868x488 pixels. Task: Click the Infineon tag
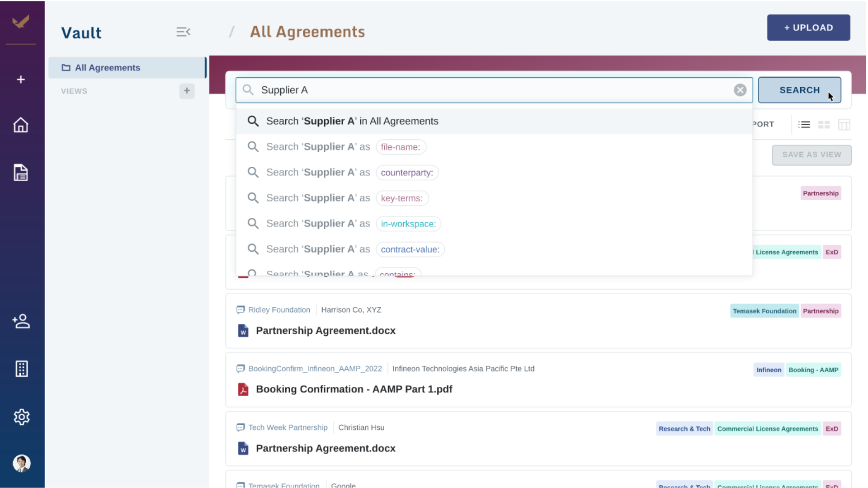(769, 370)
